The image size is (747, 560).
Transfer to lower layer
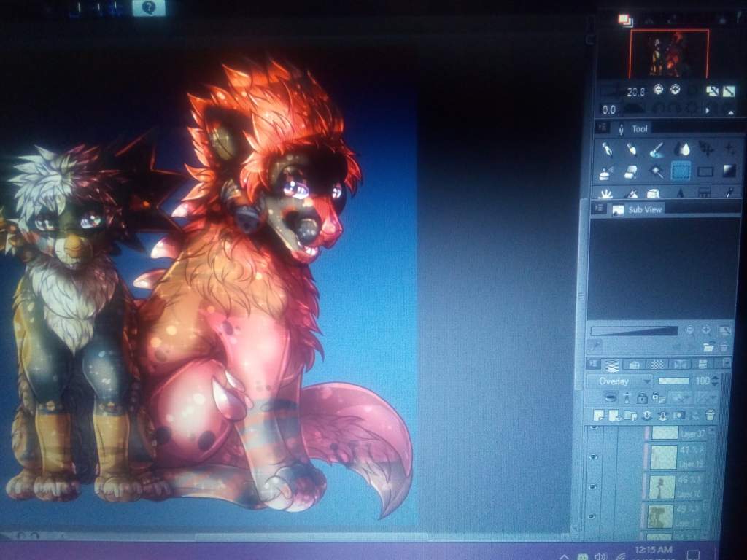click(x=647, y=415)
